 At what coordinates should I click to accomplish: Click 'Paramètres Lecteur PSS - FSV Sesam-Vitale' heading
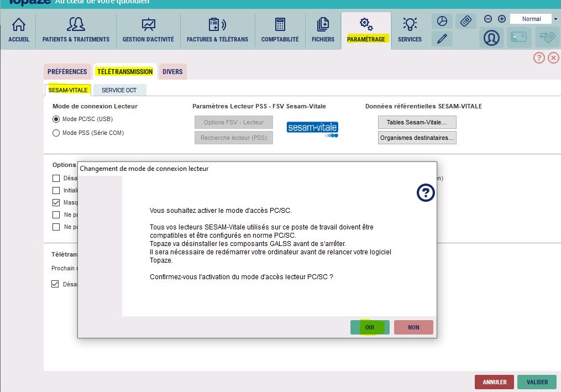point(259,106)
